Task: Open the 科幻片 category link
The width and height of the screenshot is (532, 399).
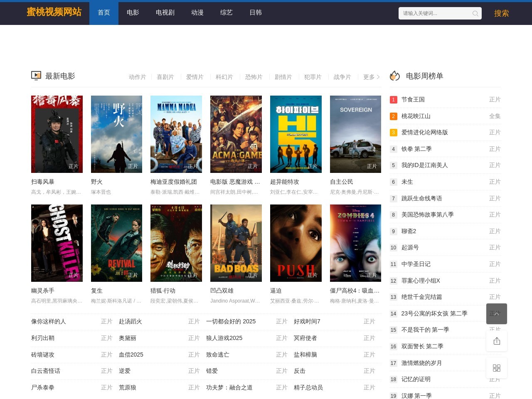Action: pyautogui.click(x=224, y=77)
